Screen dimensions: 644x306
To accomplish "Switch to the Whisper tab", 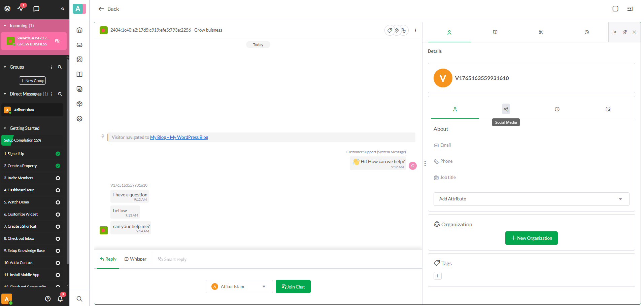I will 135,259.
